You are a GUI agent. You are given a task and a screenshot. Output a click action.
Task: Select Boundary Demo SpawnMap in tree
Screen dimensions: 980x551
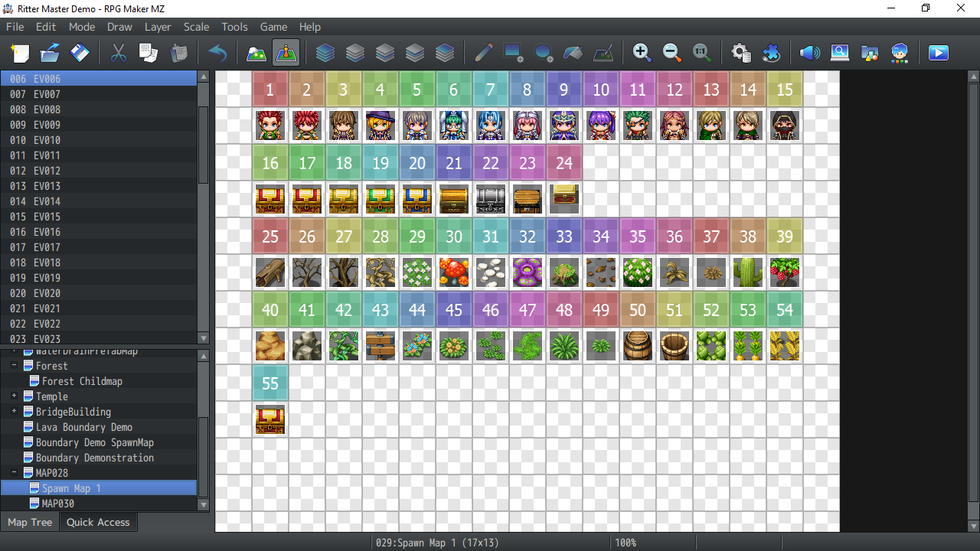coord(95,442)
